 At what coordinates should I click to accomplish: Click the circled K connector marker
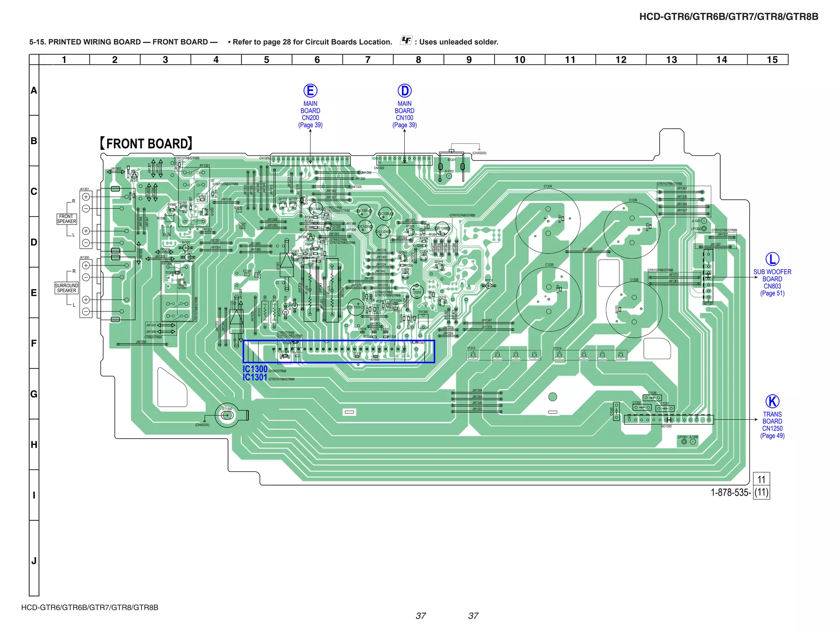(x=772, y=401)
